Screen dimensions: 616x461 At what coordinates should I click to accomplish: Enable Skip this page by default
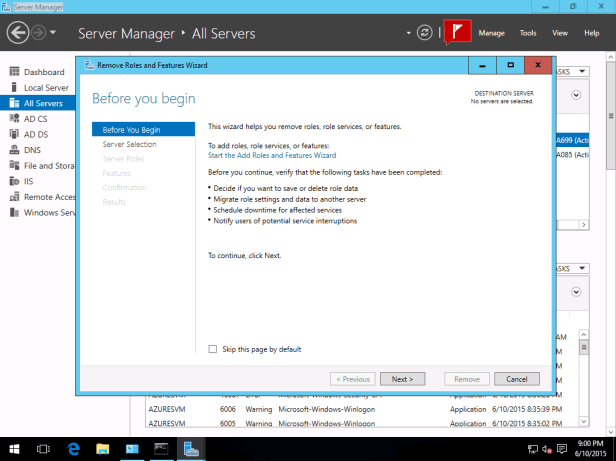point(212,349)
